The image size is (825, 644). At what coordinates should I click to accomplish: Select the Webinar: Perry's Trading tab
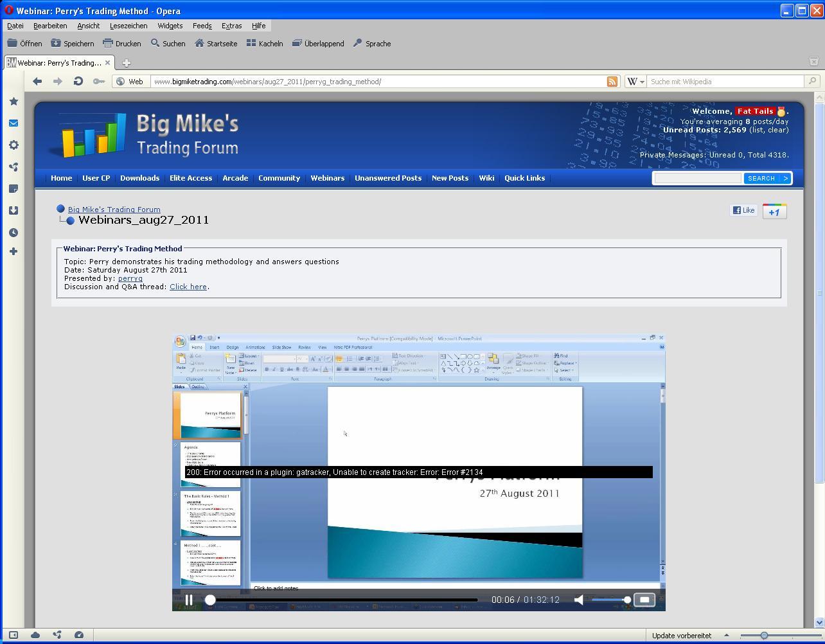(x=59, y=63)
